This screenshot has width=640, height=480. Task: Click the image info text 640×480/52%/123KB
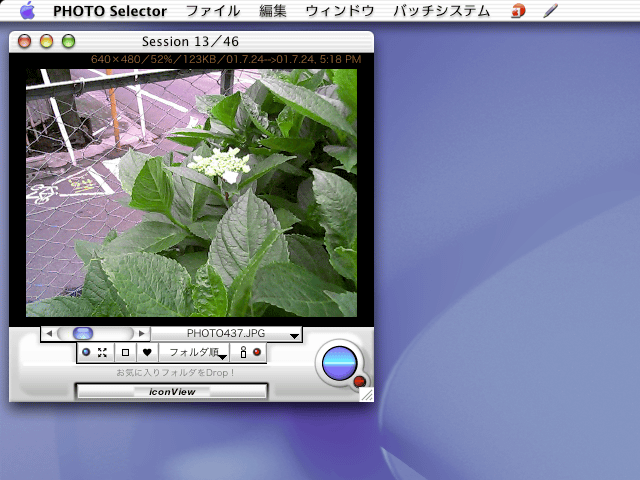point(226,59)
